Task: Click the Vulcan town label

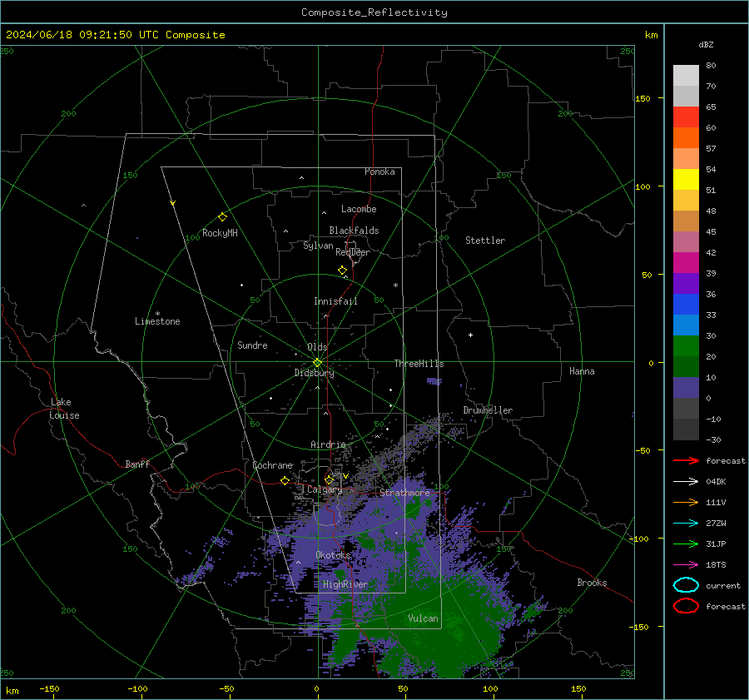Action: (423, 618)
